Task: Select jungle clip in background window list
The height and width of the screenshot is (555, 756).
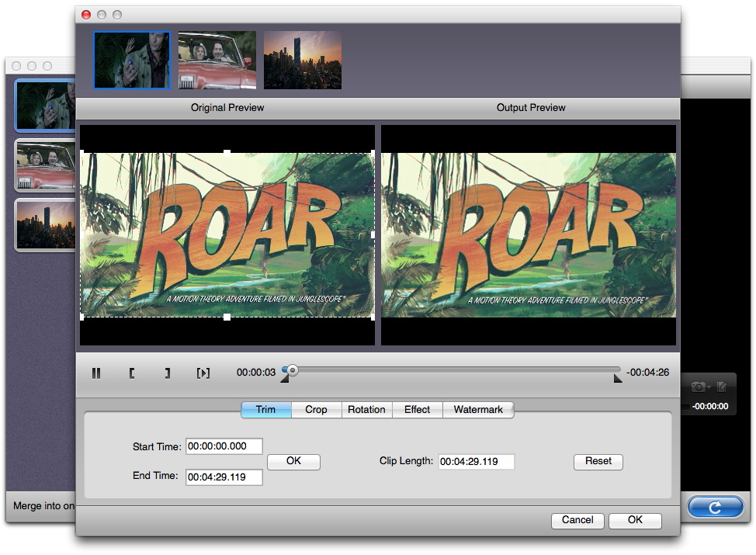Action: pos(45,106)
